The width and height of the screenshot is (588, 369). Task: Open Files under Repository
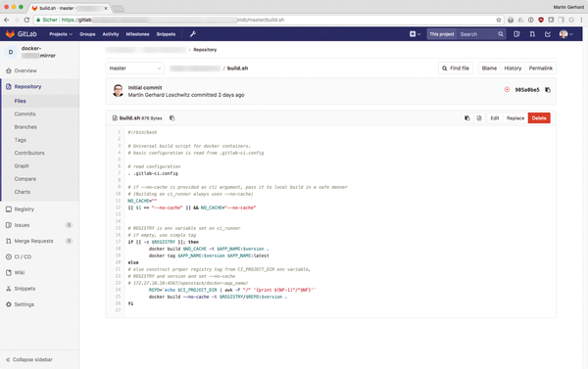21,101
